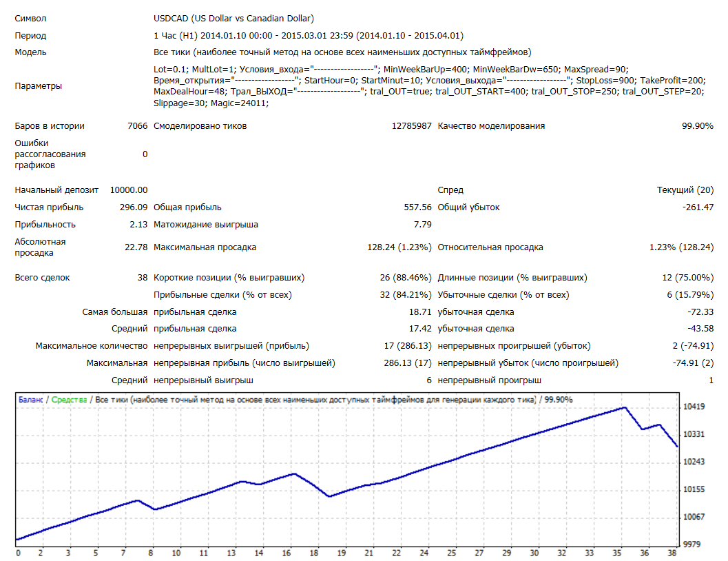This screenshot has height=561, width=728.
Task: Click the spread value Текущий (20)
Action: pos(685,190)
